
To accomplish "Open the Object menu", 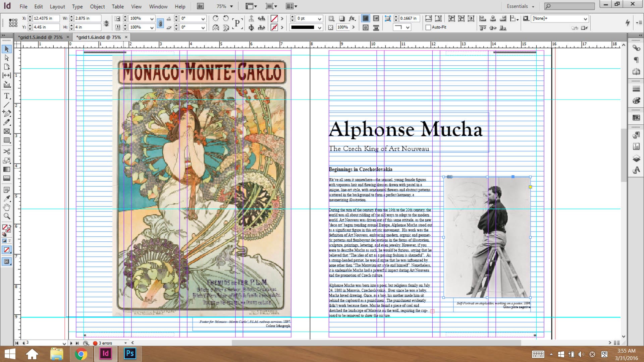I will [97, 6].
